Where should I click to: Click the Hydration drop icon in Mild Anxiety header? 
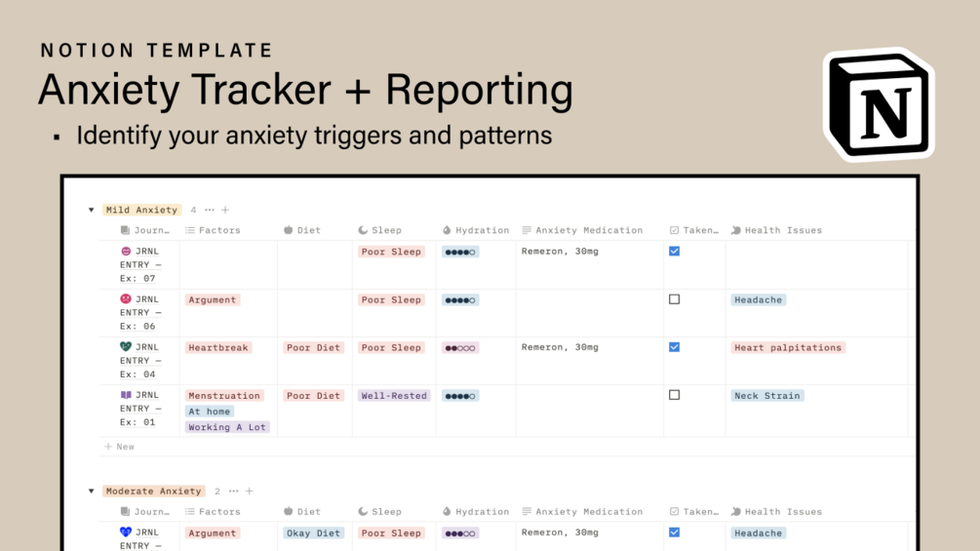coord(447,230)
